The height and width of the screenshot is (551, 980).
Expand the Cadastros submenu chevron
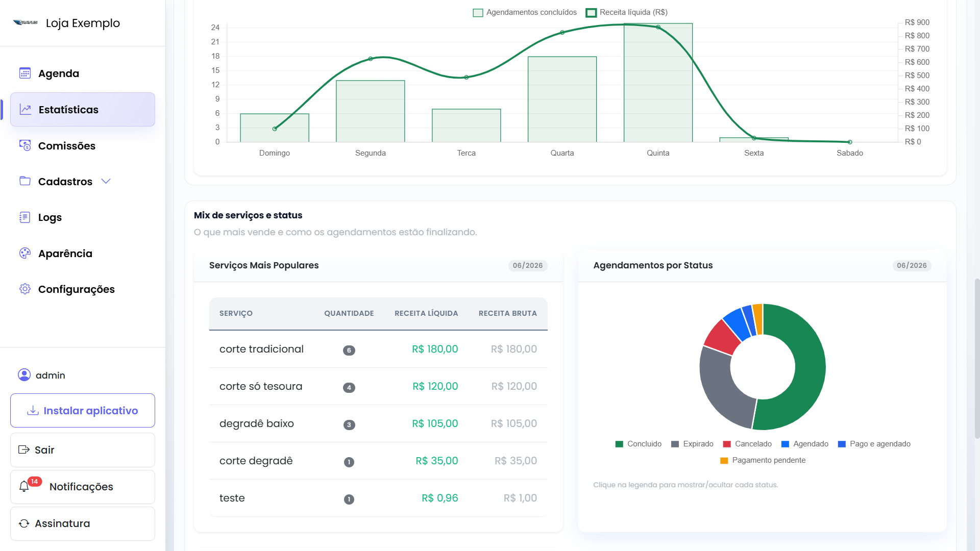(x=106, y=181)
